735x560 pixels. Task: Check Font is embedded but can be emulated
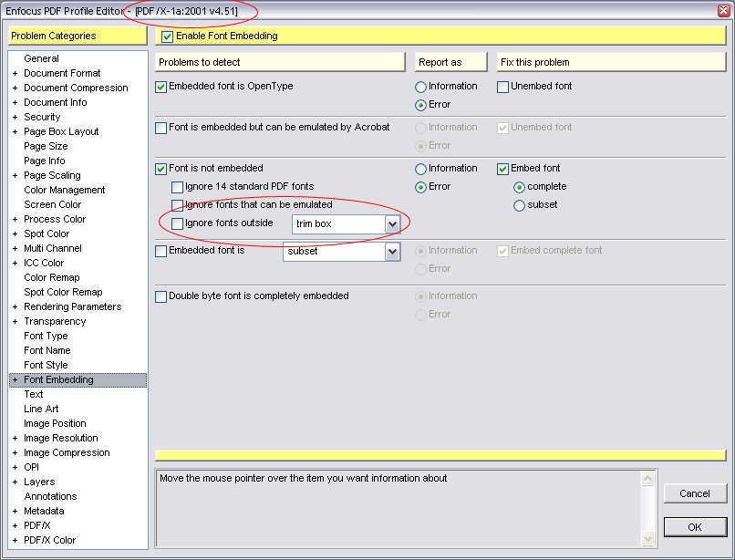160,128
